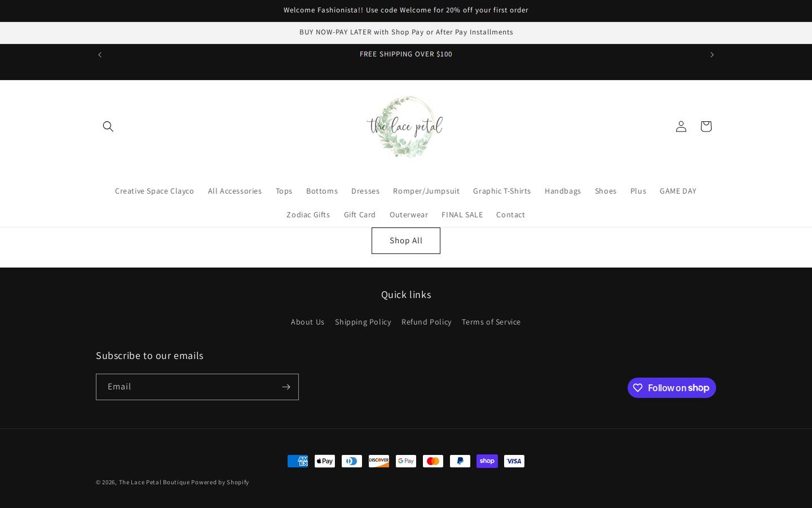Browse the Romper/Jumpsuit category
Viewport: 812px width, 508px height.
coord(426,191)
